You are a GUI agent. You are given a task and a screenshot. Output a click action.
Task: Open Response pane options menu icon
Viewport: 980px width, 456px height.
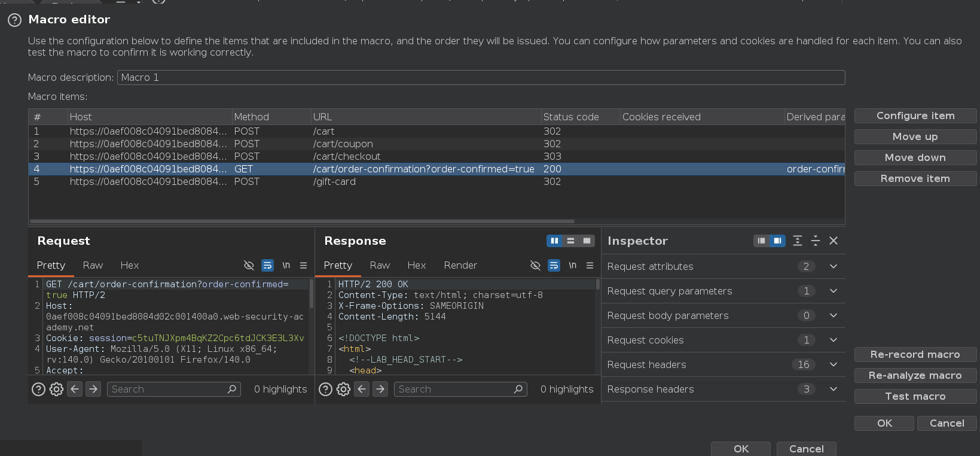(590, 265)
